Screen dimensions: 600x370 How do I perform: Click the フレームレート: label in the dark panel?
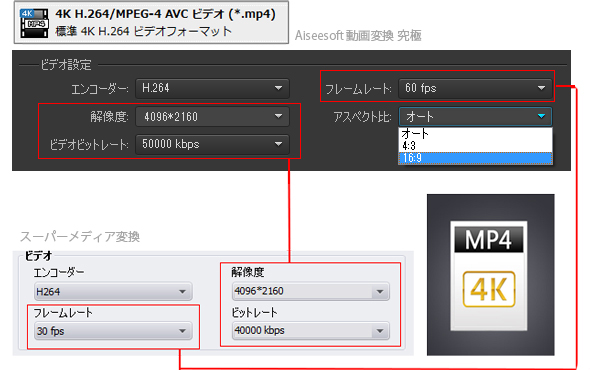click(x=358, y=89)
